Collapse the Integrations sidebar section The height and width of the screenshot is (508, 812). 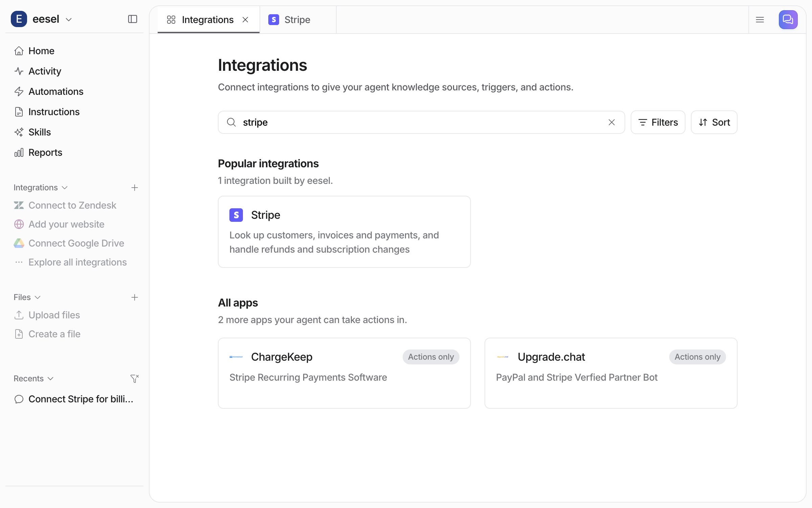point(41,188)
